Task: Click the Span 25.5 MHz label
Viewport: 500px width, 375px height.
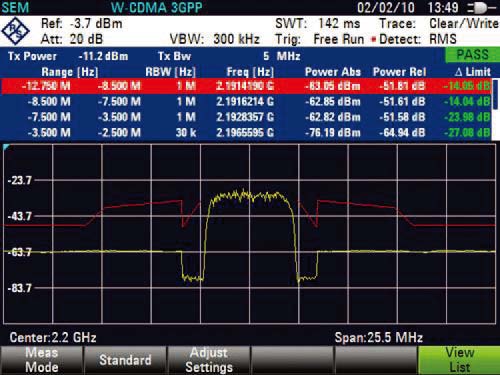Action: pyautogui.click(x=379, y=338)
